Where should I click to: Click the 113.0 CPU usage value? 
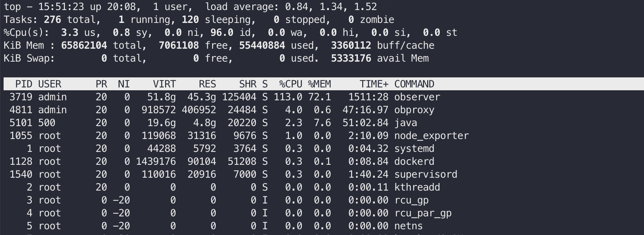click(x=288, y=97)
